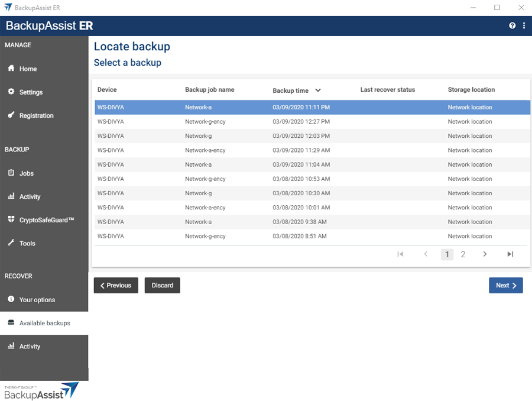Go to previous page arrow
Screen dimensions: 532x401
(426, 254)
